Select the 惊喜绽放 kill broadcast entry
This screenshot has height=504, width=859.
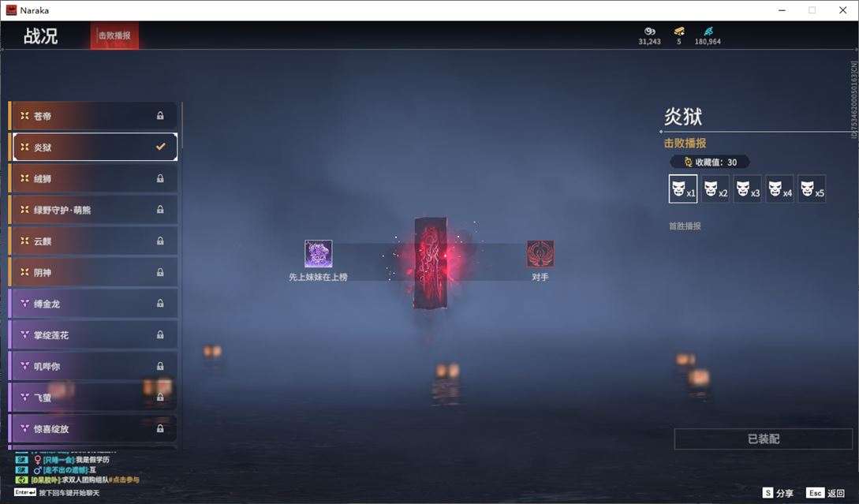93,427
